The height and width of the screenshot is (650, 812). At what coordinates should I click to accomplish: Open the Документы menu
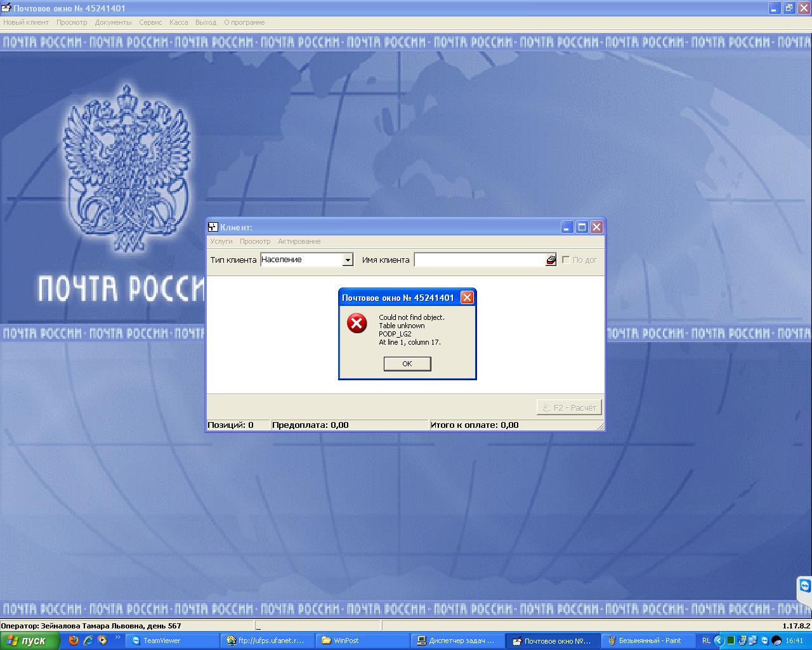coord(114,22)
